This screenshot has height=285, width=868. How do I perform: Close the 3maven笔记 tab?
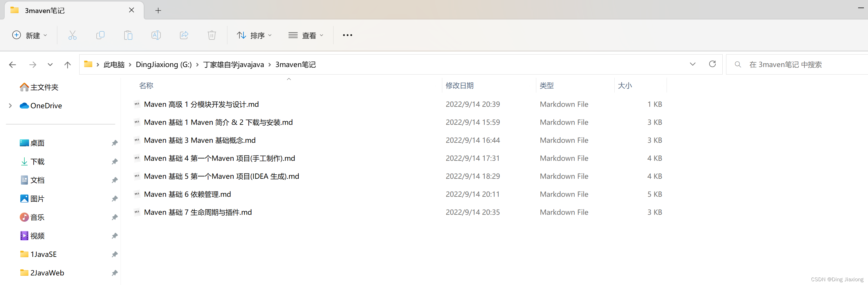(131, 10)
